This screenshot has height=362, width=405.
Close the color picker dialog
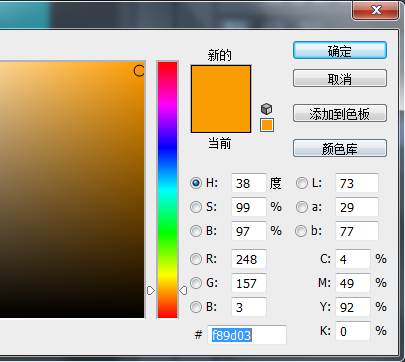376,10
